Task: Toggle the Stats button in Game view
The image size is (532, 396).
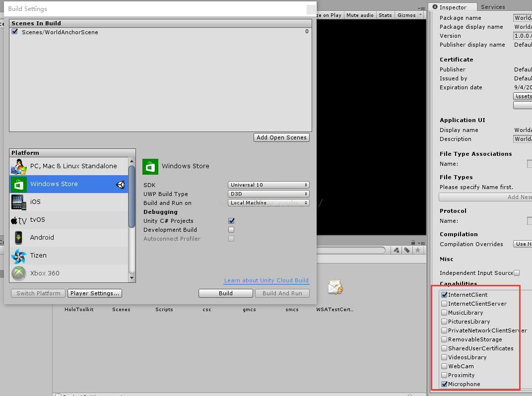Action: pyautogui.click(x=385, y=15)
